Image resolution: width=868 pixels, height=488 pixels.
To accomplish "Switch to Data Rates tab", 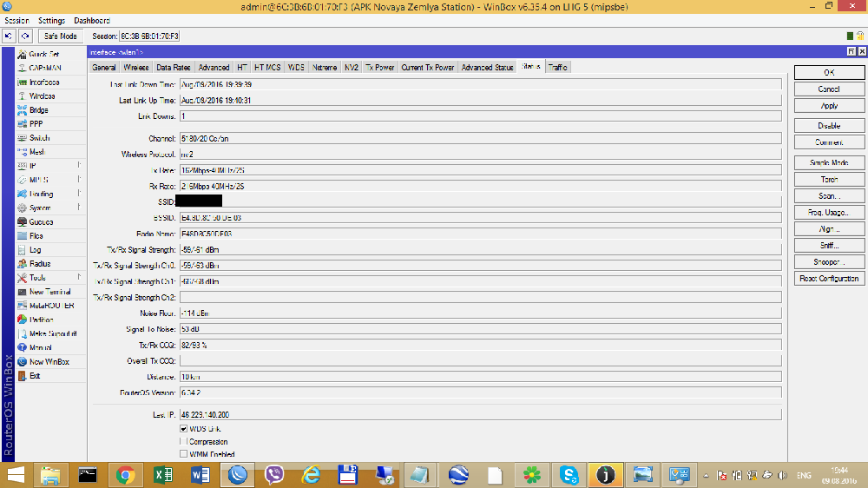I will click(174, 67).
